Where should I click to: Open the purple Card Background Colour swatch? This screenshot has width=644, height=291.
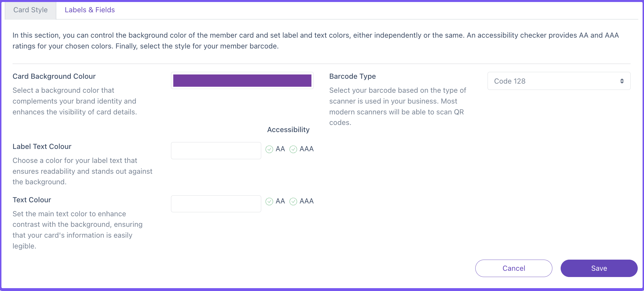[x=242, y=80]
